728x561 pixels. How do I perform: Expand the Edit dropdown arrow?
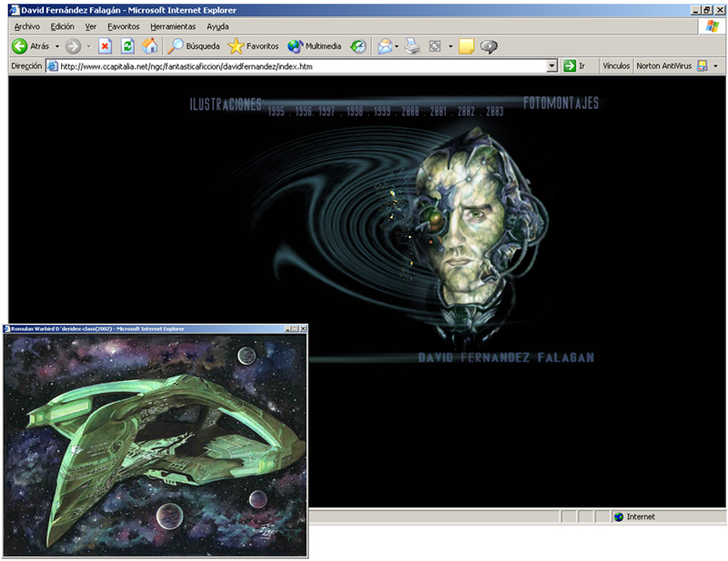click(450, 46)
